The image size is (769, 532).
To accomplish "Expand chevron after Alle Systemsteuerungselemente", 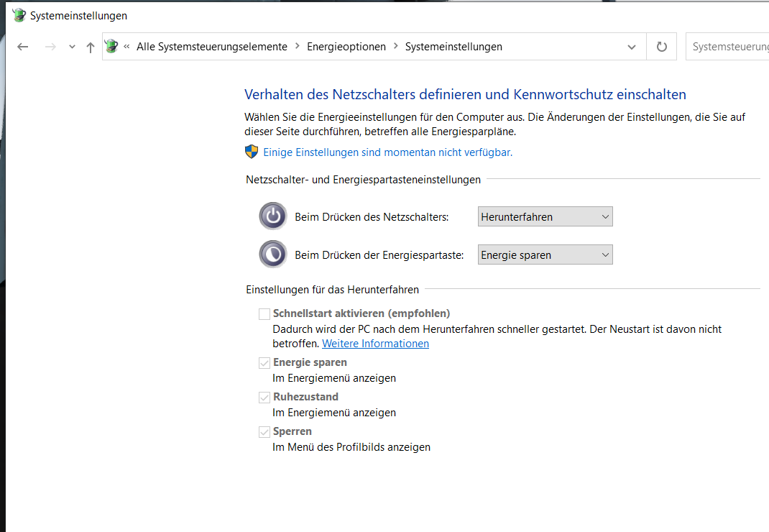I will tap(298, 46).
